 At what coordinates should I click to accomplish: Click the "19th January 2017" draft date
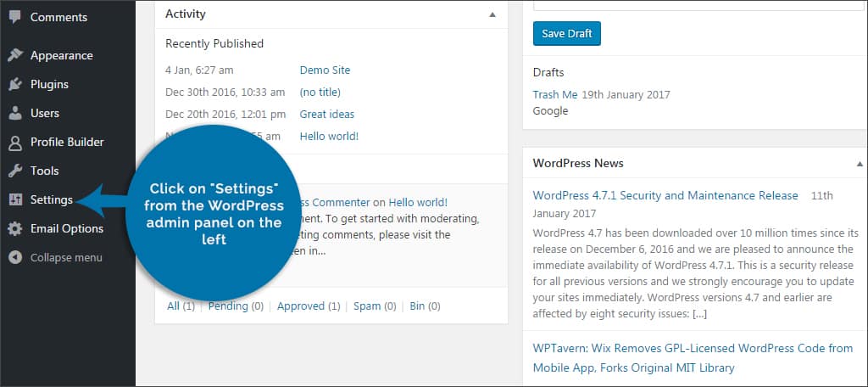(626, 94)
